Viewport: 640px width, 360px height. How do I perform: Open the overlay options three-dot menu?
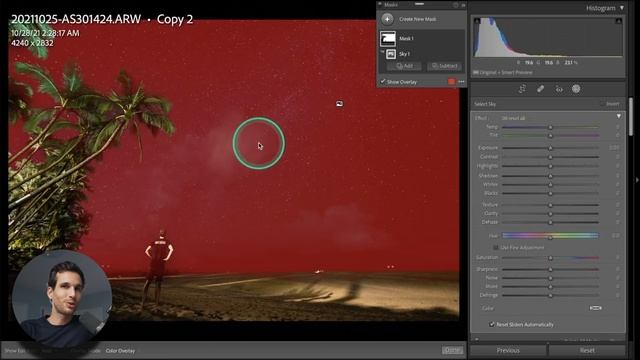[x=461, y=82]
